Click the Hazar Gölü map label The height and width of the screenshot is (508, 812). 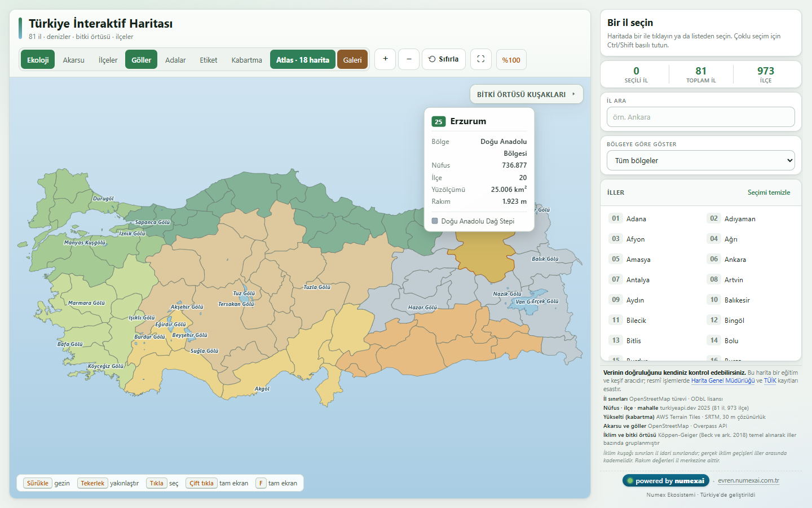point(423,308)
